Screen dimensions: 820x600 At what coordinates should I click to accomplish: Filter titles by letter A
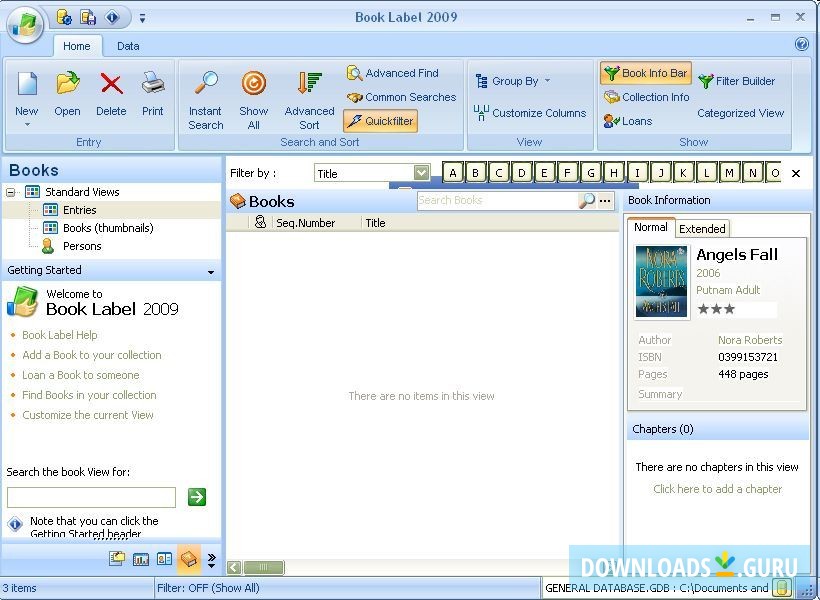[453, 173]
